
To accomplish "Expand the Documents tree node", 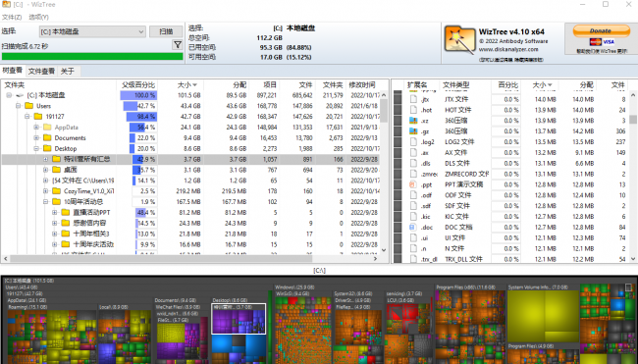I will [36, 138].
